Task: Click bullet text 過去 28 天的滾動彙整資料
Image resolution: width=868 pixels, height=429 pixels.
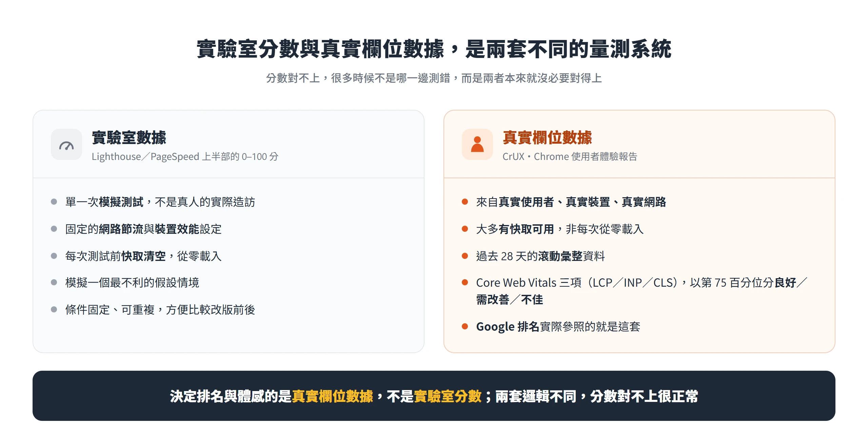Action: 540,256
